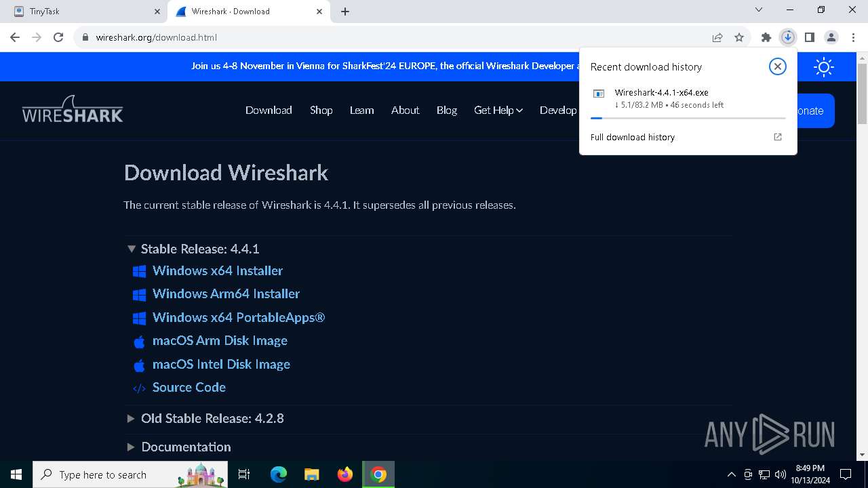The image size is (868, 488).
Task: Click Apple icon beside macOS Arm Disk Image
Action: pos(140,341)
